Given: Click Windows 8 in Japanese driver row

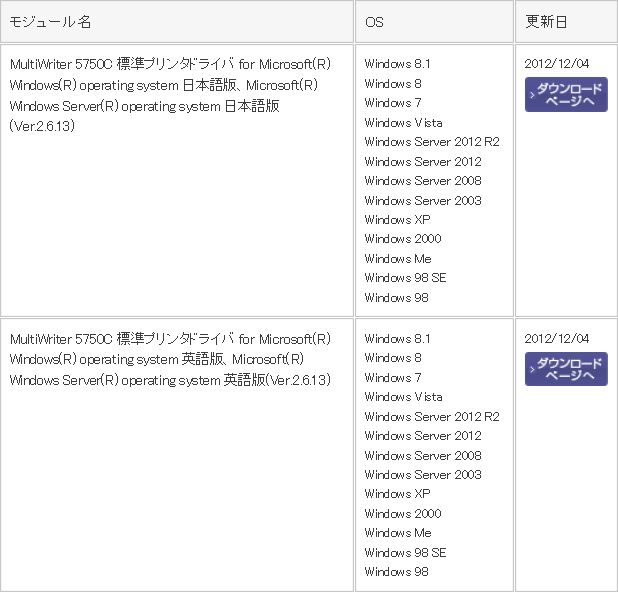Looking at the screenshot, I should (393, 84).
